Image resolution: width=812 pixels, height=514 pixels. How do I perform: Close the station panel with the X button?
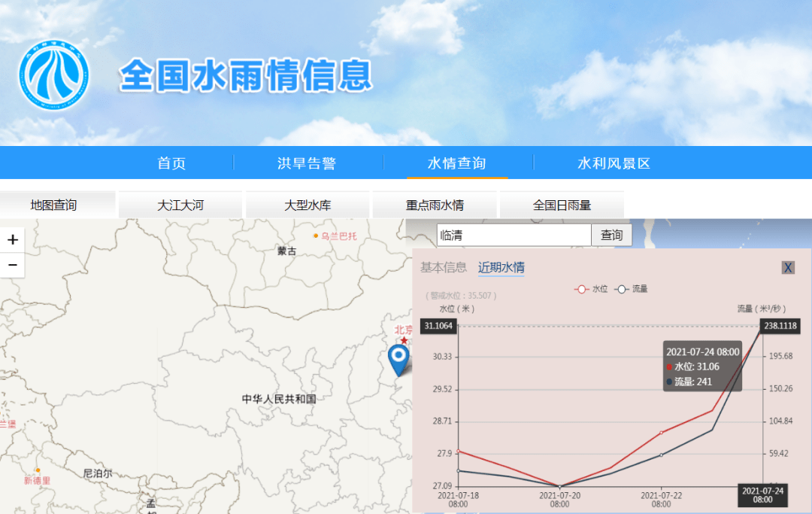click(788, 267)
